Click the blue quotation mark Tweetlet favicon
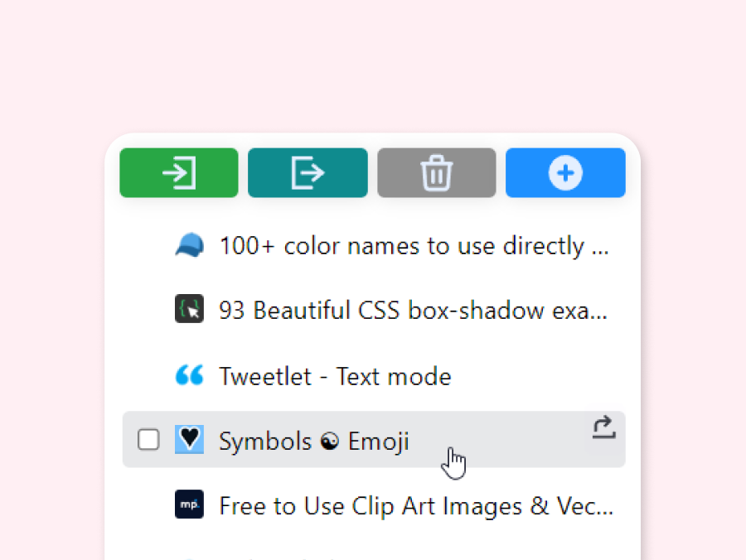The height and width of the screenshot is (560, 746). pos(189,374)
